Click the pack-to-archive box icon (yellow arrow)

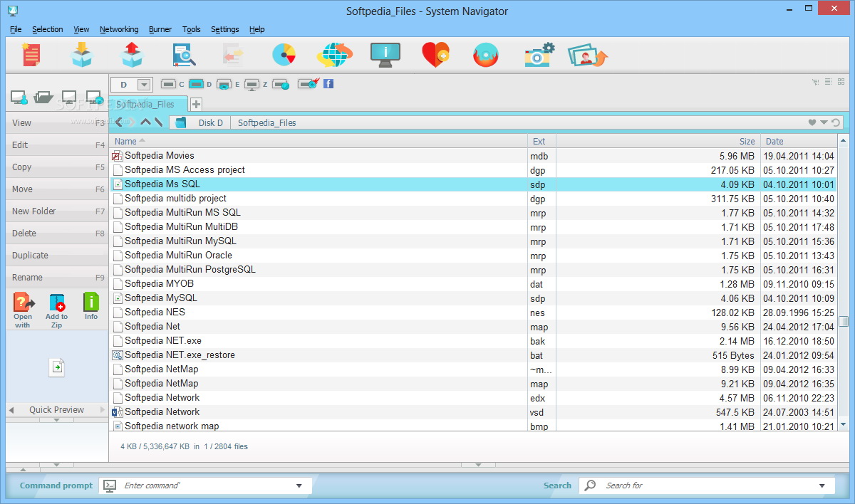click(83, 55)
